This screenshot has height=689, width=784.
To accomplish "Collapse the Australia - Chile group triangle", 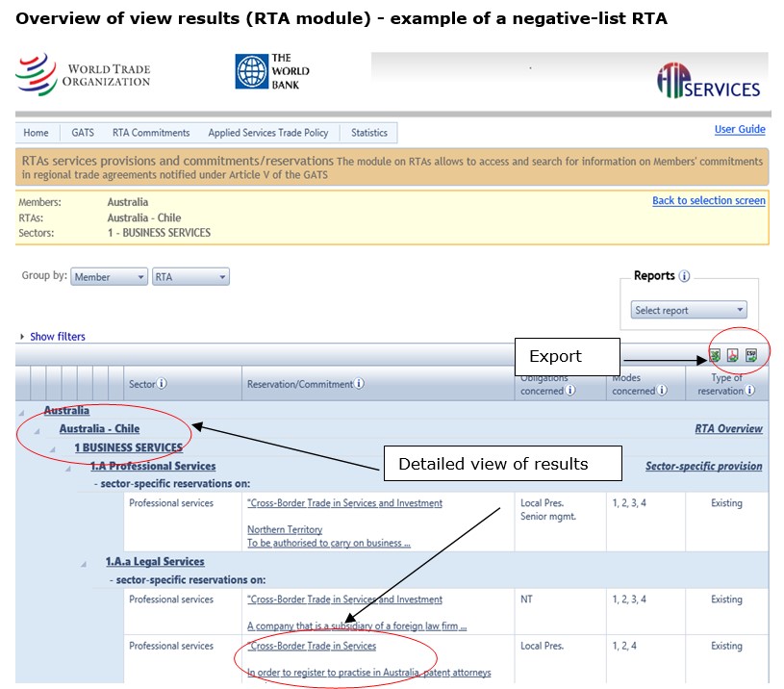I will tap(37, 431).
